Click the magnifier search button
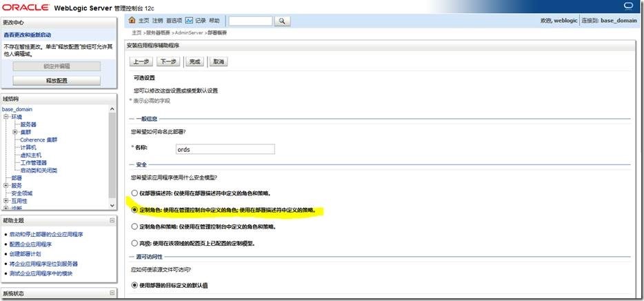The image size is (644, 301). tap(282, 21)
